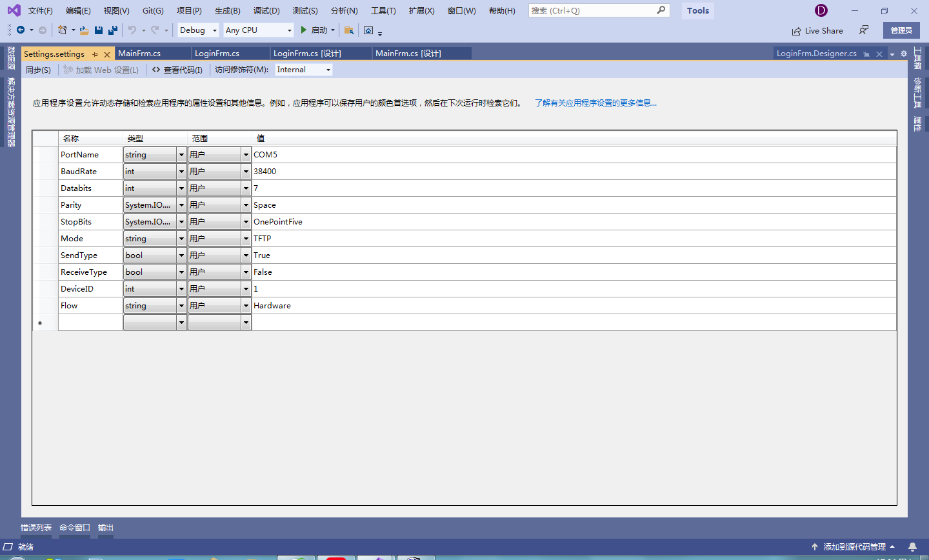This screenshot has height=560, width=929.
Task: Open the 文件(F) menu
Action: [41, 10]
